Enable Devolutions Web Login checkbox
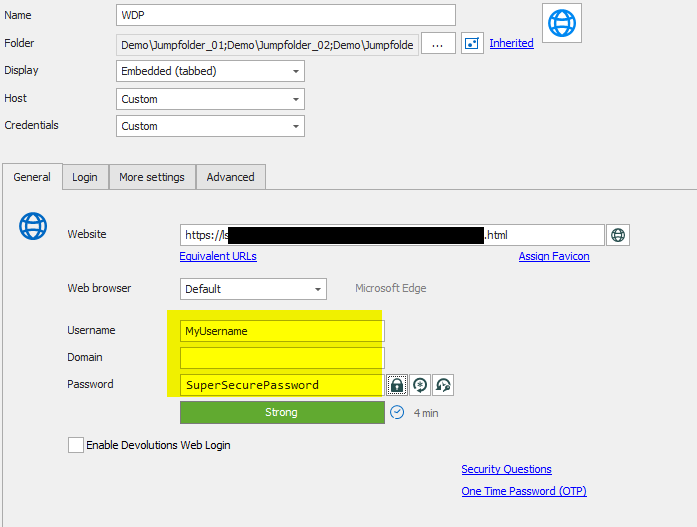 [x=76, y=445]
